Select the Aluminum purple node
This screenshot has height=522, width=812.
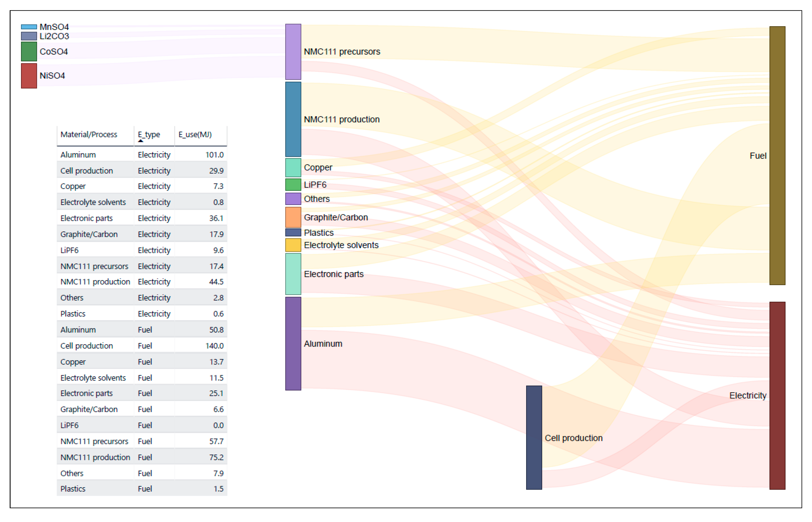pyautogui.click(x=293, y=344)
